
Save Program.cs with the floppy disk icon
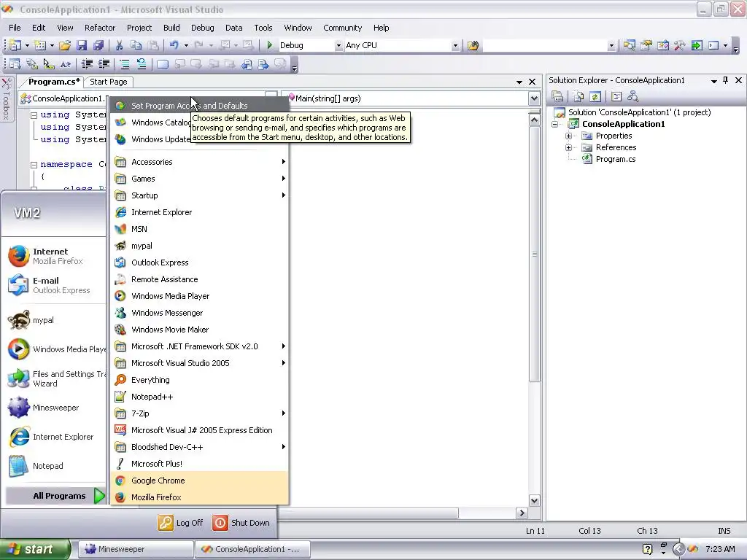[x=82, y=45]
